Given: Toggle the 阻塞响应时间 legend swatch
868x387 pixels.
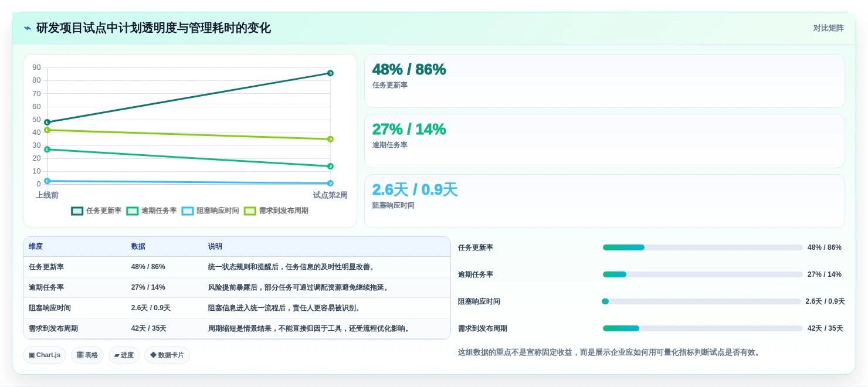Looking at the screenshot, I should (x=188, y=211).
